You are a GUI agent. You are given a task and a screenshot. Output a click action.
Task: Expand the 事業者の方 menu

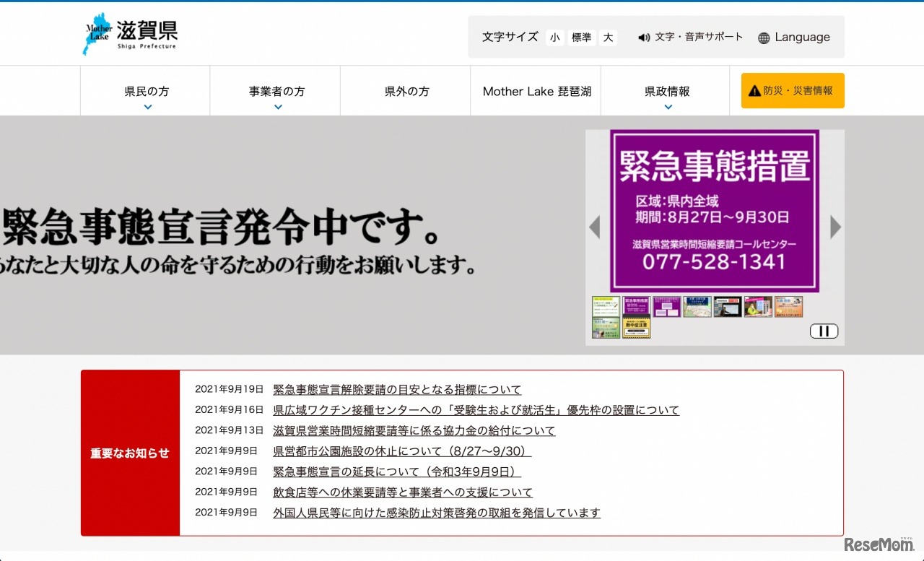tap(276, 92)
